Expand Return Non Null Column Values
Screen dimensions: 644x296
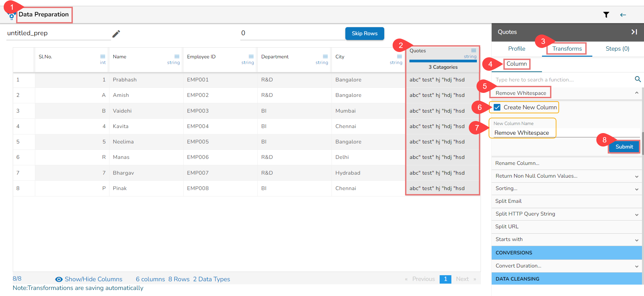(x=637, y=176)
